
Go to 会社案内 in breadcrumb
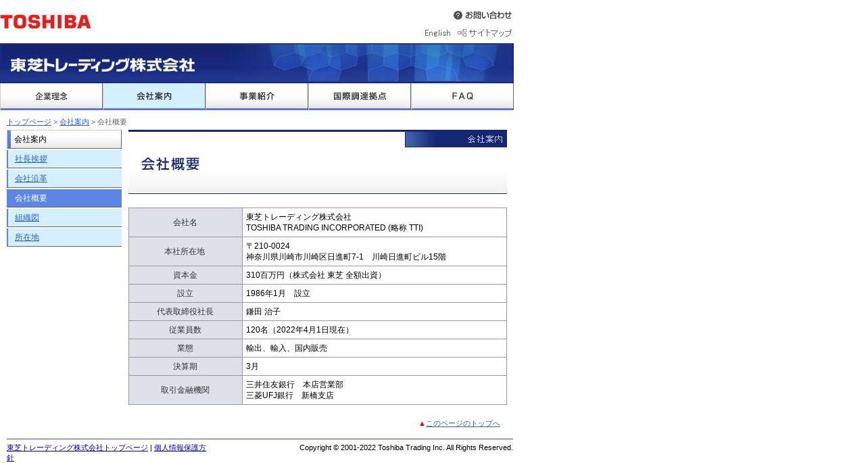pyautogui.click(x=74, y=122)
